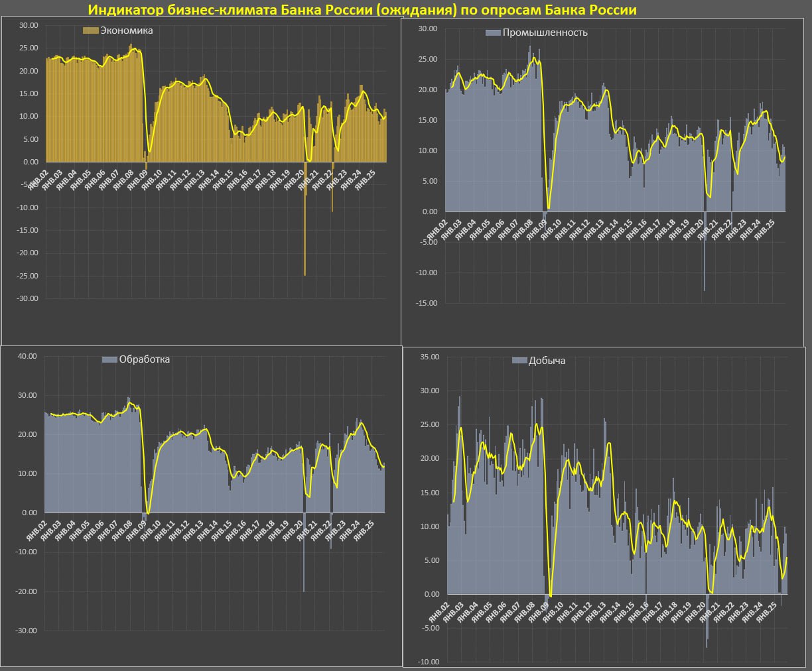Image resolution: width=812 pixels, height=671 pixels.
Task: Select the Обработка legend text
Action: tap(144, 359)
